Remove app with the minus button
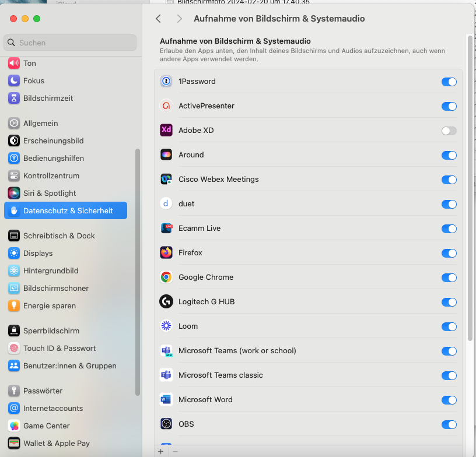This screenshot has height=457, width=476. (x=175, y=452)
